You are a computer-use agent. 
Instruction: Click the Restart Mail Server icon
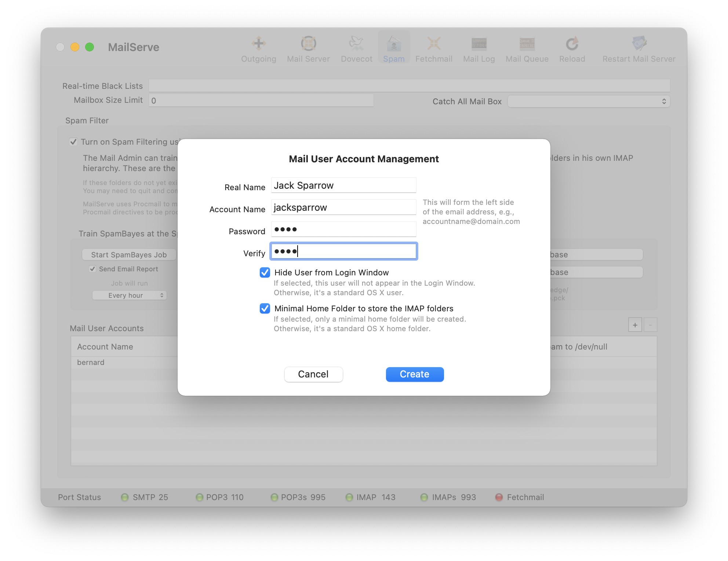coord(639,44)
